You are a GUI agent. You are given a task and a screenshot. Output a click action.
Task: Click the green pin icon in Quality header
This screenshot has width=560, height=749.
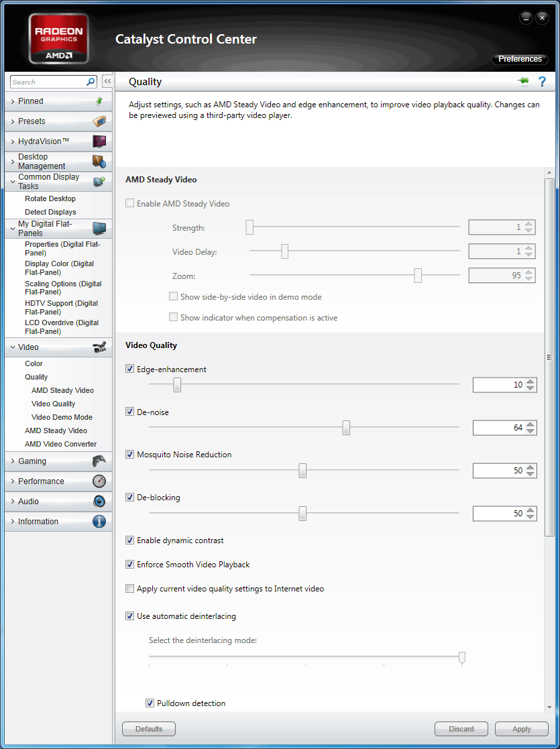tap(524, 82)
